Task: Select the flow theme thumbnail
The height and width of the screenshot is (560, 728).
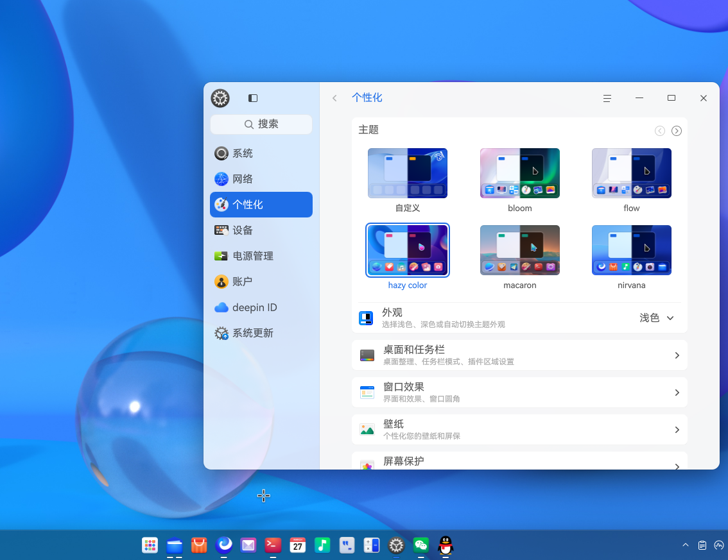Action: (x=632, y=173)
